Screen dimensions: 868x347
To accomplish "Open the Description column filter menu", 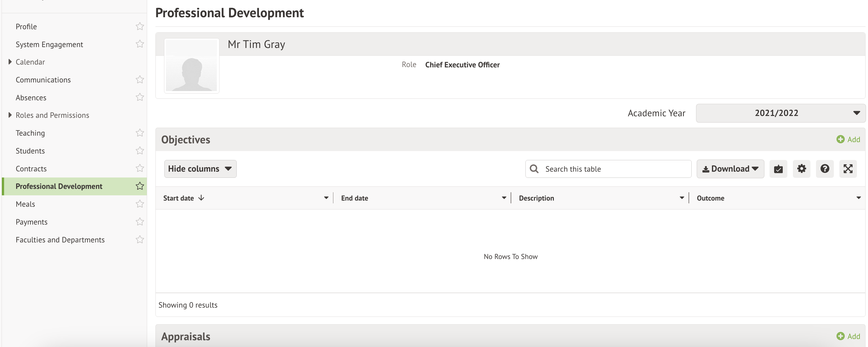I will pos(681,198).
